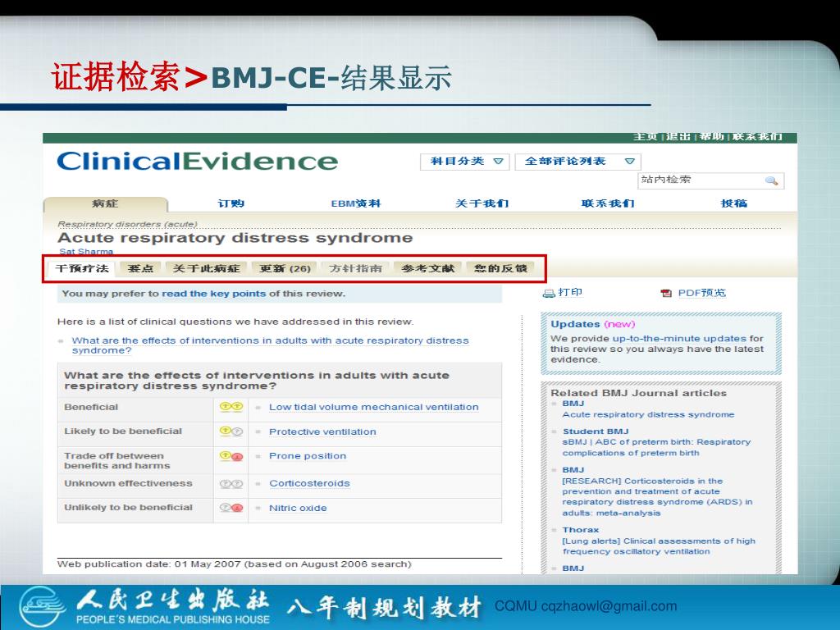Viewport: 840px width, 630px height.
Task: Click the 'Likely to be beneficial' label
Action: [x=123, y=431]
